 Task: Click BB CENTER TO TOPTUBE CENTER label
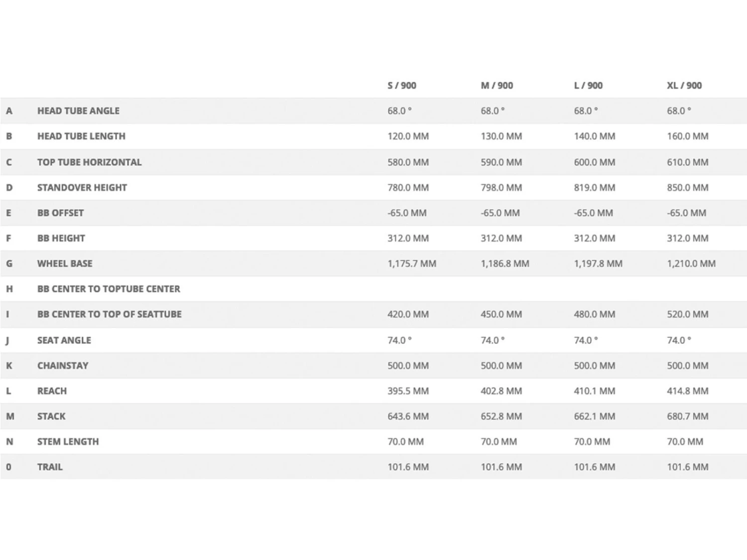tap(109, 289)
